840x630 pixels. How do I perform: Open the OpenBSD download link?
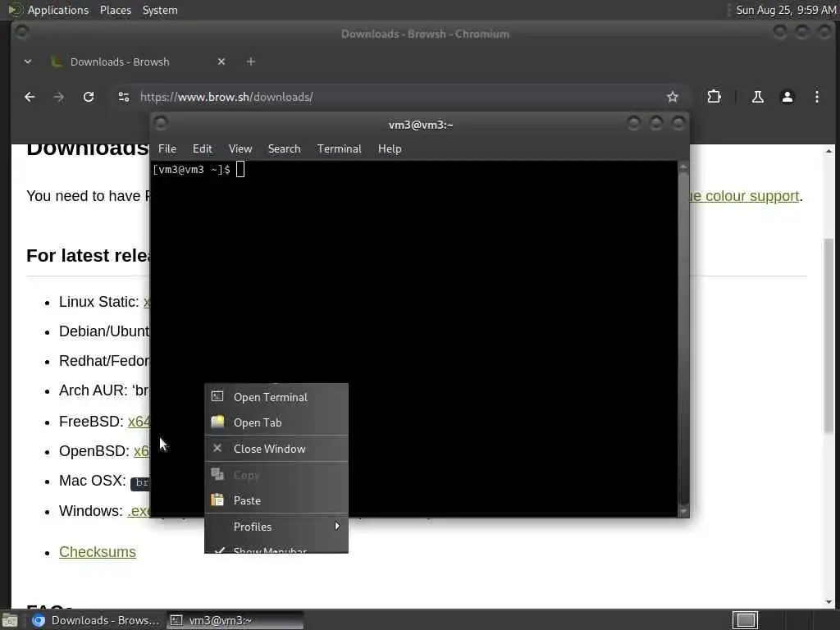point(141,451)
